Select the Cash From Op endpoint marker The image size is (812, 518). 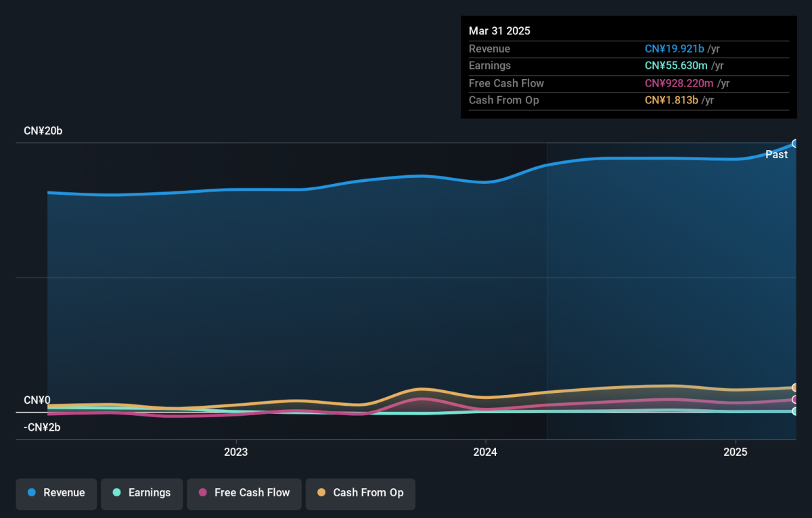(795, 387)
